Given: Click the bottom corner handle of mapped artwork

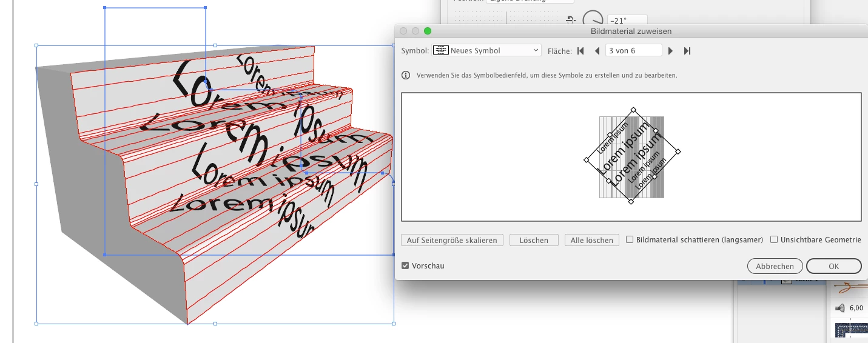Looking at the screenshot, I should click(631, 202).
